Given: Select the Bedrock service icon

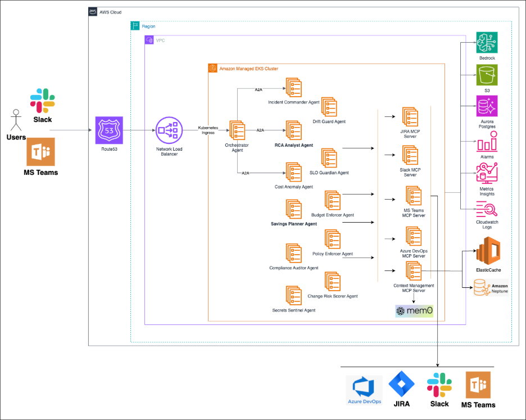Looking at the screenshot, I should [x=487, y=43].
